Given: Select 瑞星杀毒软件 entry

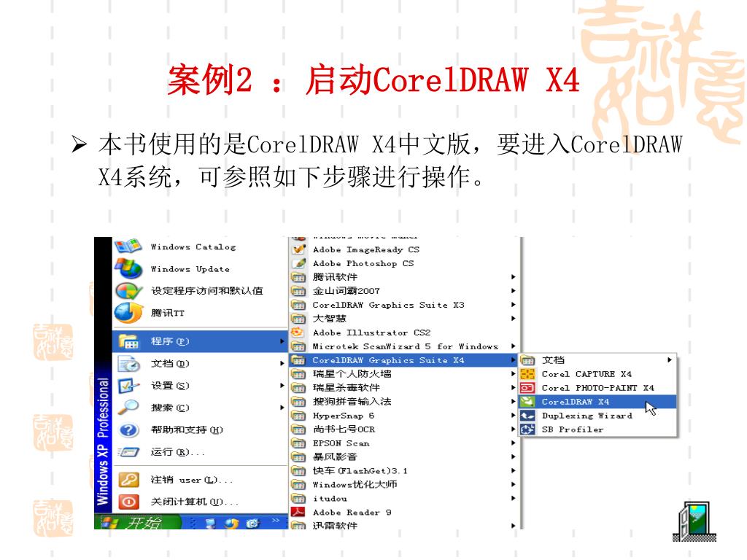Looking at the screenshot, I should (x=404, y=388).
